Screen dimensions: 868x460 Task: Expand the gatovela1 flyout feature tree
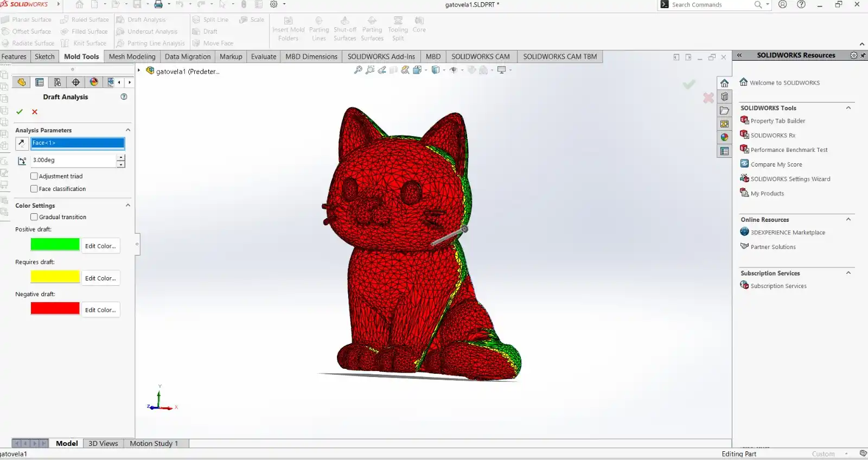139,71
